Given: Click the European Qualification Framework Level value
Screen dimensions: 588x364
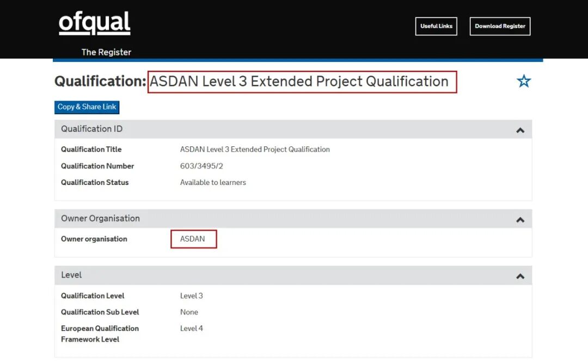Looking at the screenshot, I should coord(191,328).
